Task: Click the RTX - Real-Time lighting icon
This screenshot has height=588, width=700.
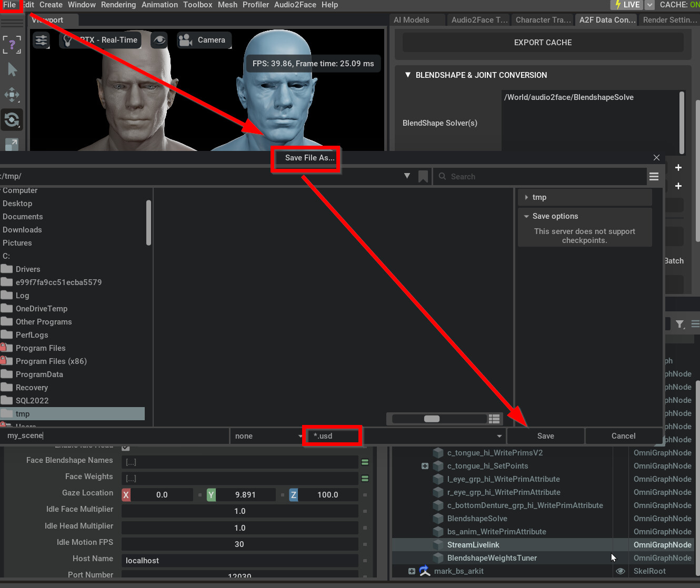Action: [67, 39]
